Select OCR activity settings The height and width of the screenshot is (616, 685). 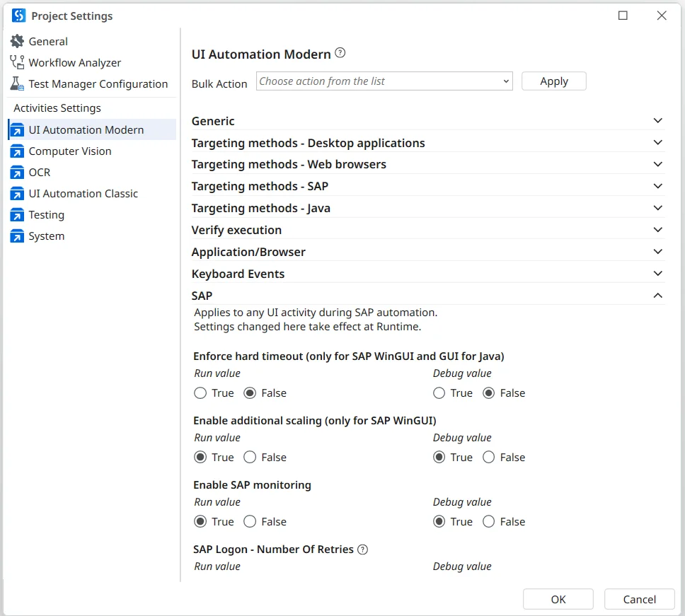(40, 173)
